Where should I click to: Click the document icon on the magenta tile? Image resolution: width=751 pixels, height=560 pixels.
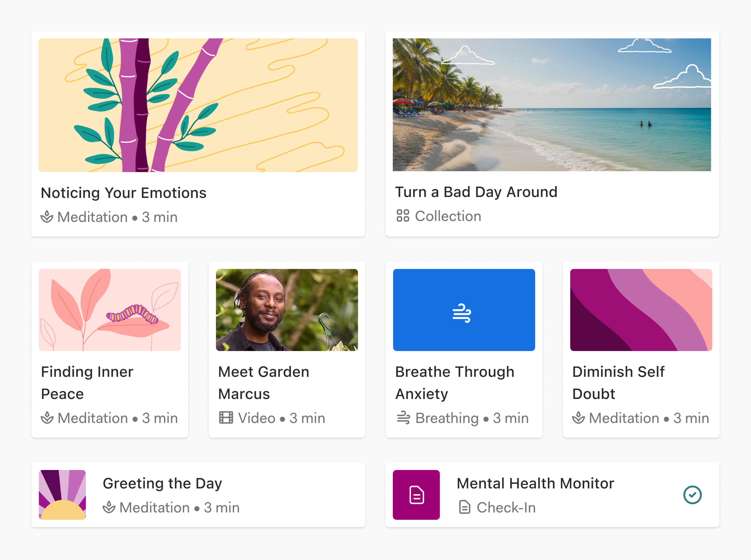416,495
